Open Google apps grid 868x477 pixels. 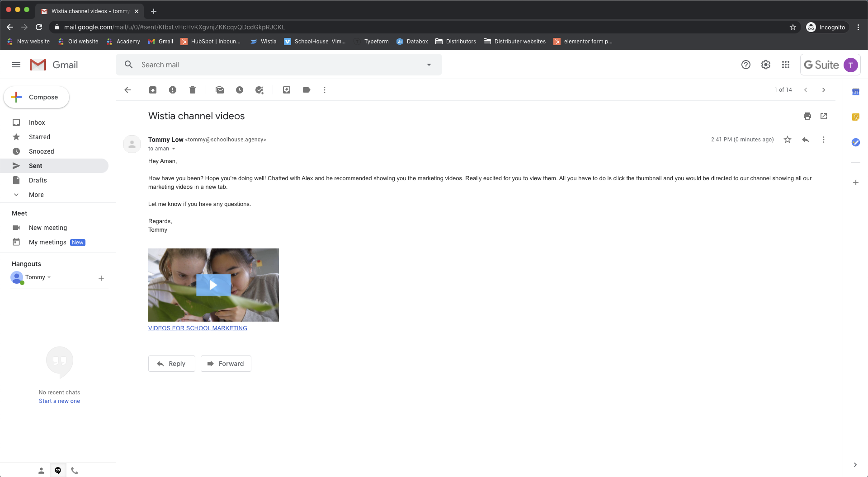[786, 65]
